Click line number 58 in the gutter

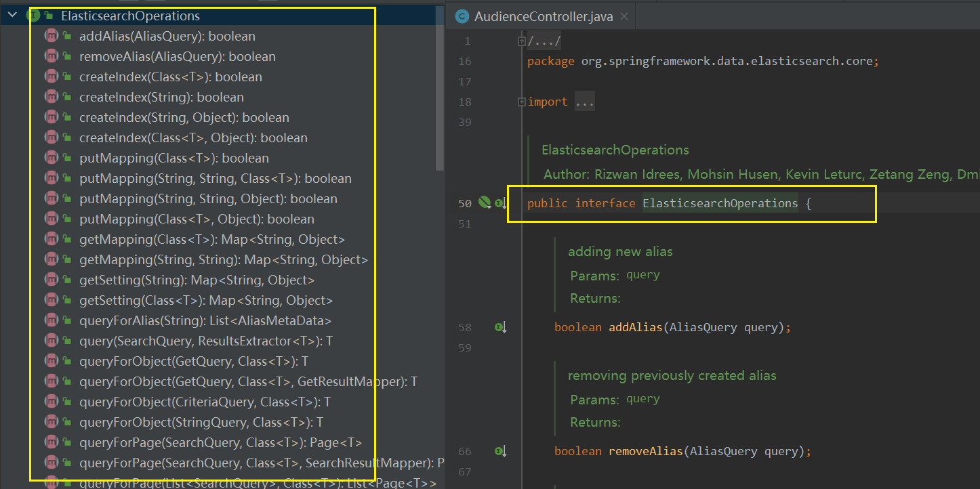click(464, 327)
